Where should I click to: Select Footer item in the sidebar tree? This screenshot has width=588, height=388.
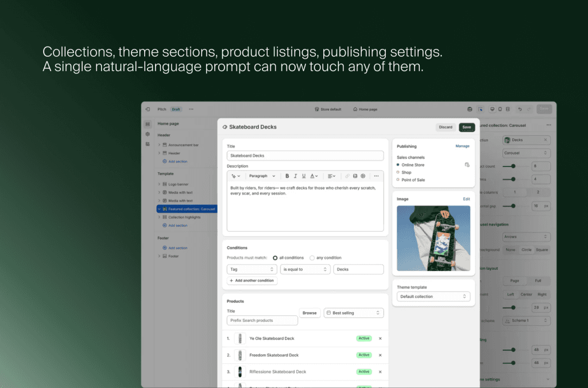click(173, 256)
